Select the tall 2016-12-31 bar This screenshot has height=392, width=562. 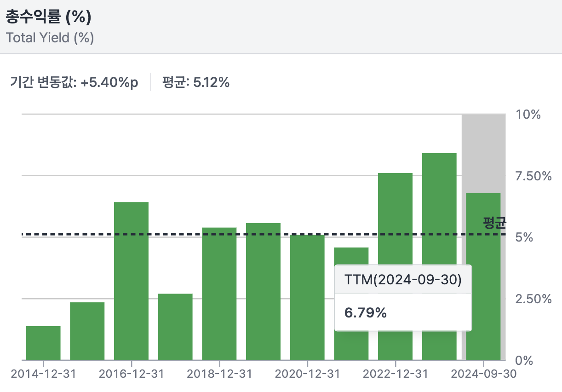coord(131,281)
